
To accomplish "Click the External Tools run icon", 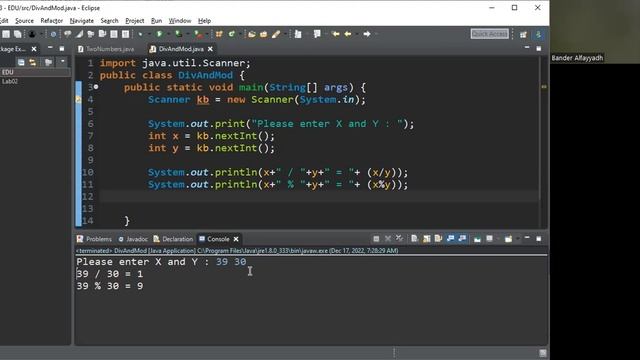I will point(198,34).
